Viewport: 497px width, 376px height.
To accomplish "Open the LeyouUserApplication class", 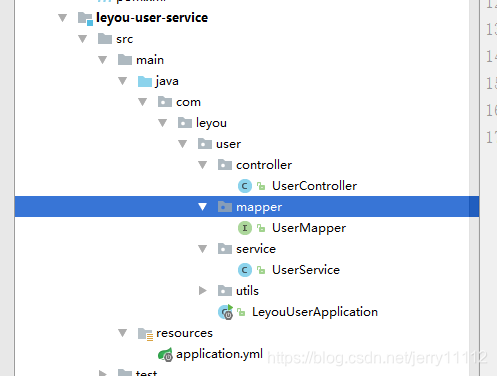I will (x=315, y=312).
